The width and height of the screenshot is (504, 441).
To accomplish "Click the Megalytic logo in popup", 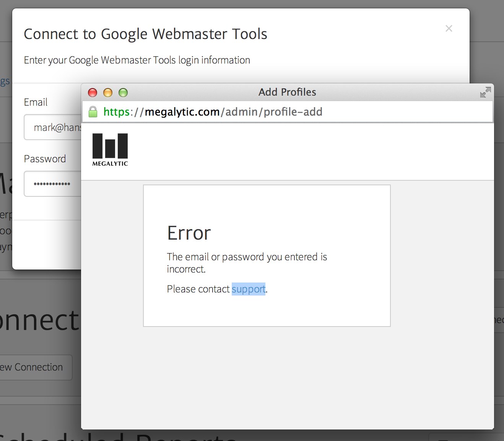I will pyautogui.click(x=110, y=150).
